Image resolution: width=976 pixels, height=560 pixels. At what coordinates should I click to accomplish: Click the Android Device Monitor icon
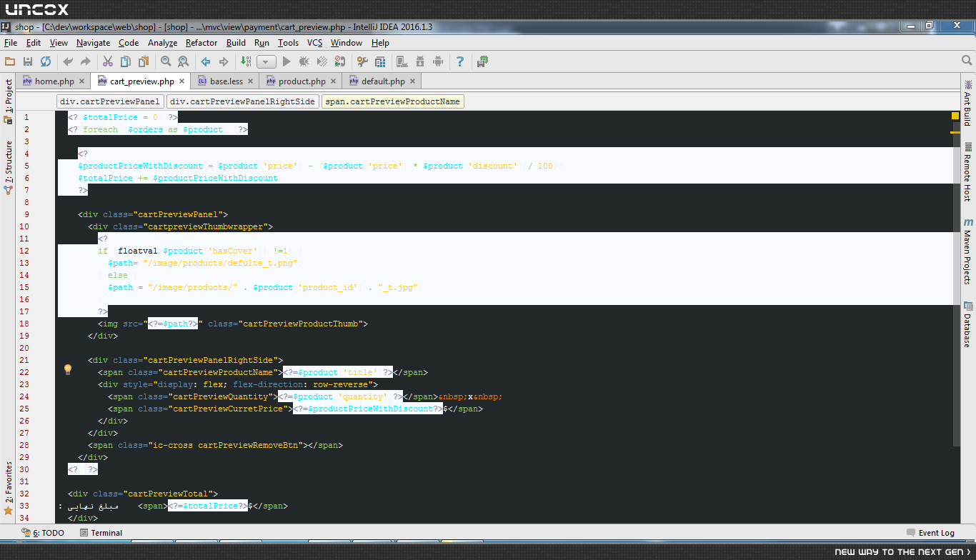coord(438,62)
